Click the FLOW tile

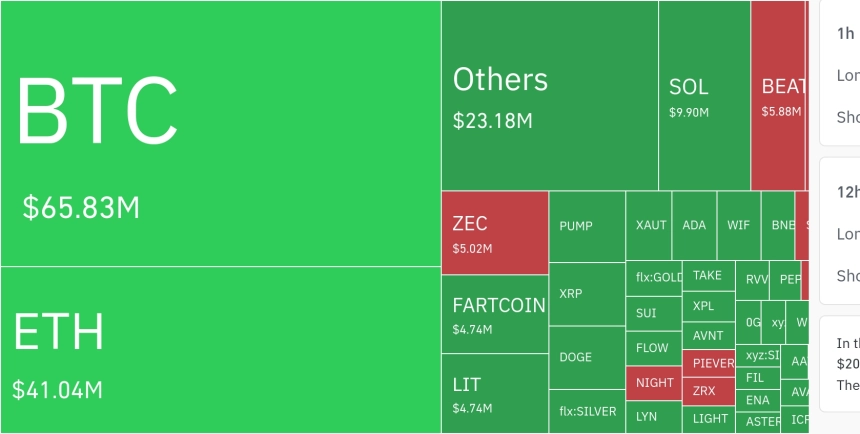654,348
